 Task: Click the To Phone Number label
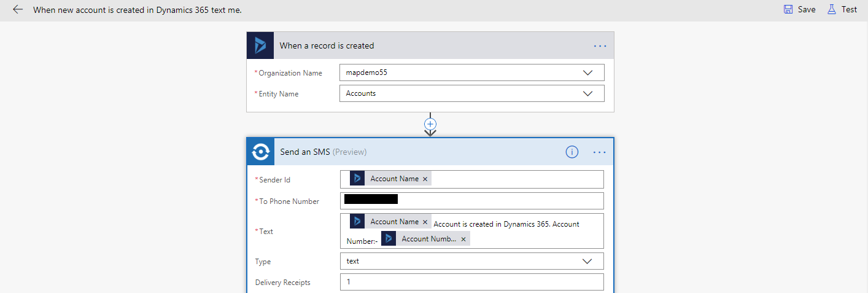pyautogui.click(x=289, y=201)
